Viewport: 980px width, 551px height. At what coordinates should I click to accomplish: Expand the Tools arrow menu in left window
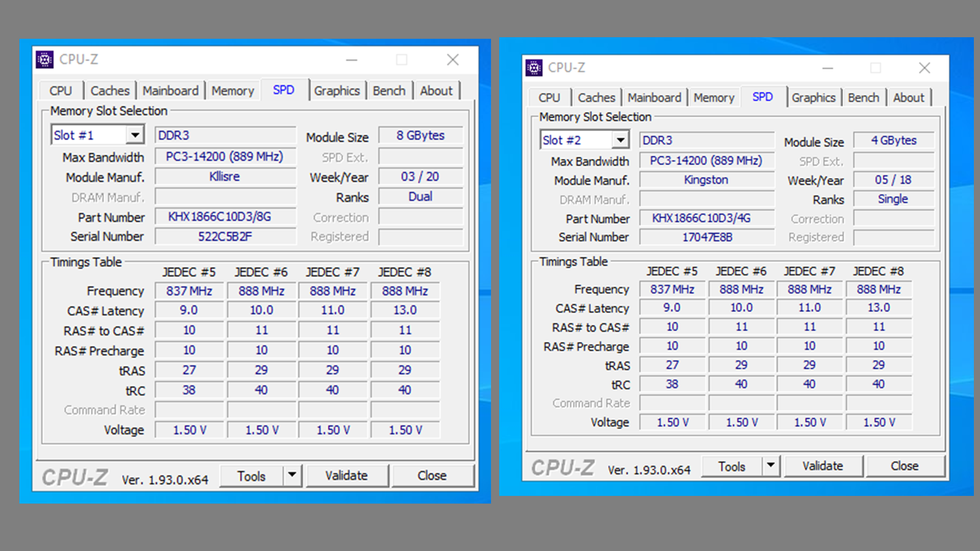tap(292, 475)
